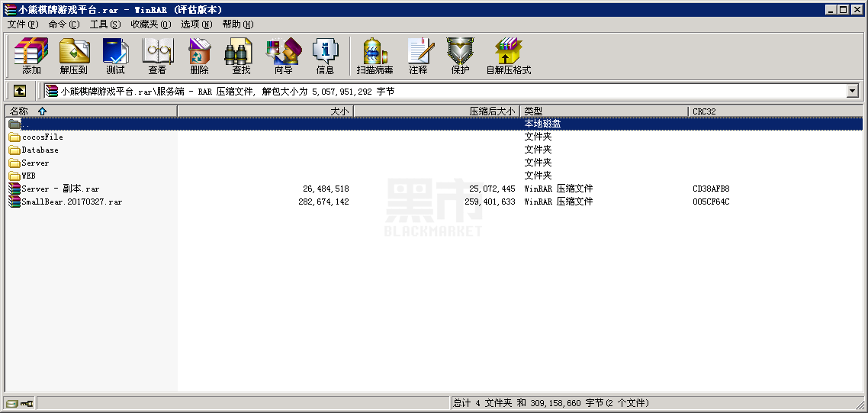Click the cocosFile folder icon
Screen dimensions: 868x413
click(14, 137)
